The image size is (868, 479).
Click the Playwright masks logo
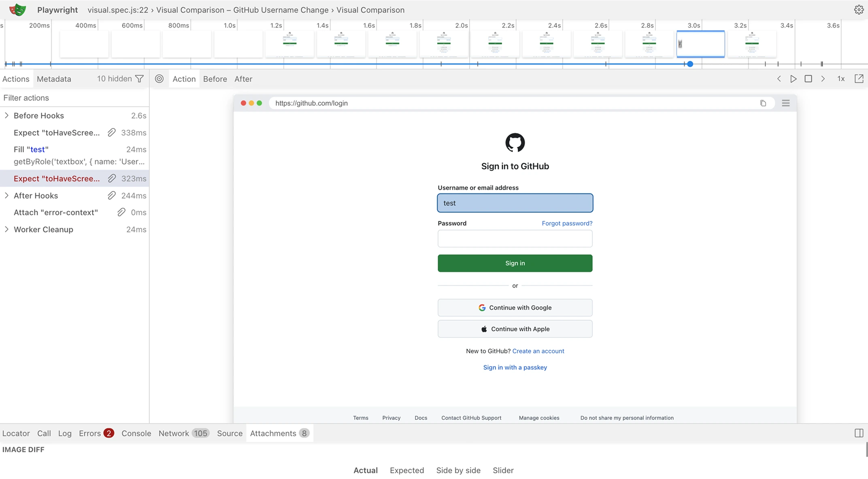click(x=17, y=10)
